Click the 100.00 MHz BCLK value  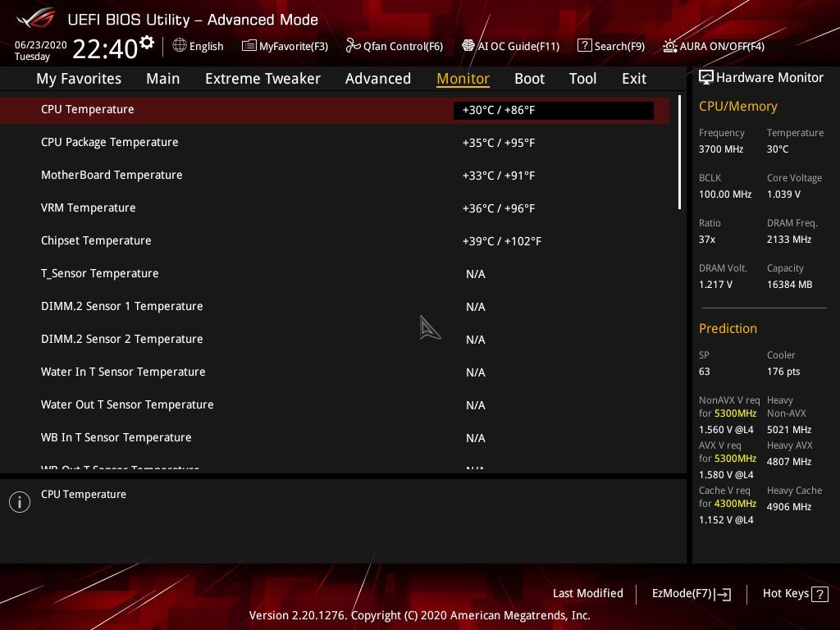[x=725, y=194]
